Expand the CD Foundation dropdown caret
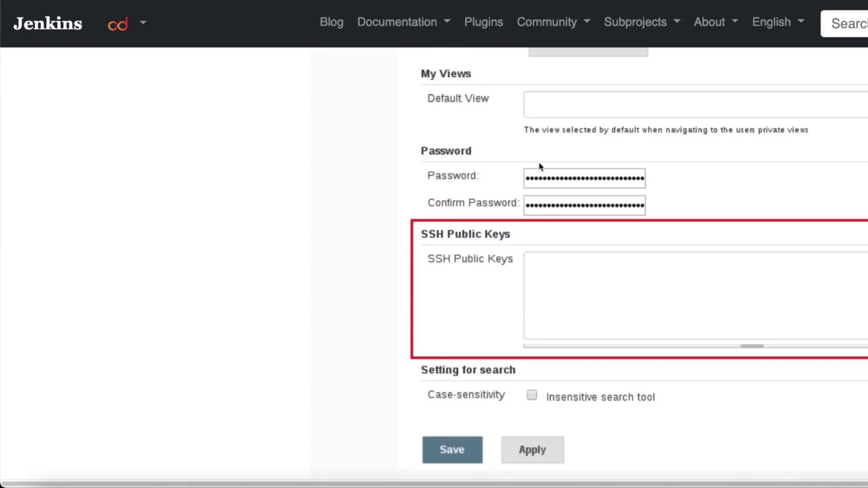 (x=143, y=22)
